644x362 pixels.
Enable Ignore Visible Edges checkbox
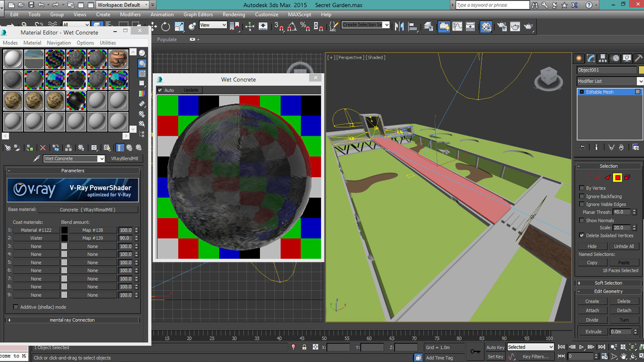pyautogui.click(x=582, y=204)
